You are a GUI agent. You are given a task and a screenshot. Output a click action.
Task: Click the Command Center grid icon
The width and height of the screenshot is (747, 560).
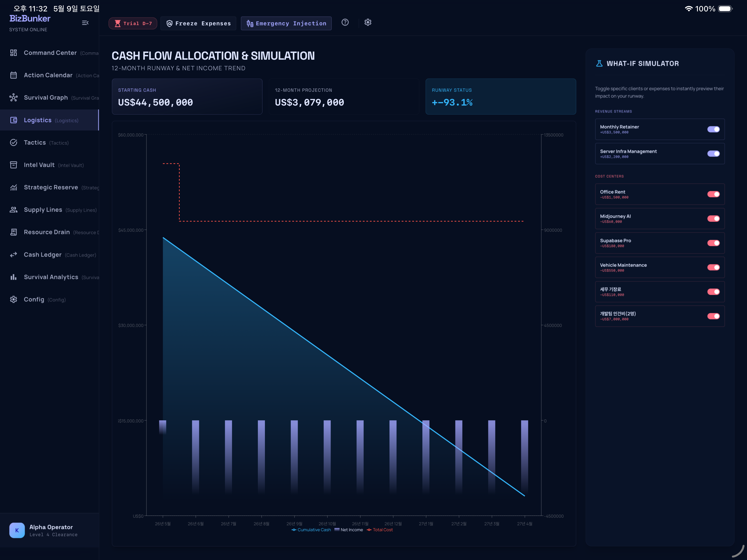[x=14, y=53]
